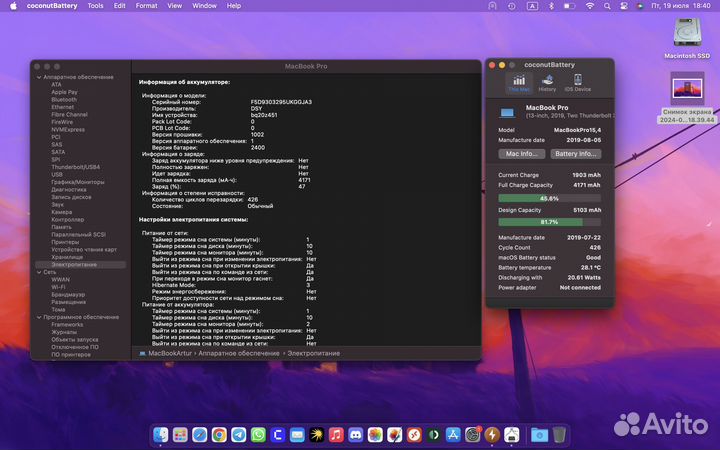
Task: Open Finder from the Dock
Action: coord(160,434)
